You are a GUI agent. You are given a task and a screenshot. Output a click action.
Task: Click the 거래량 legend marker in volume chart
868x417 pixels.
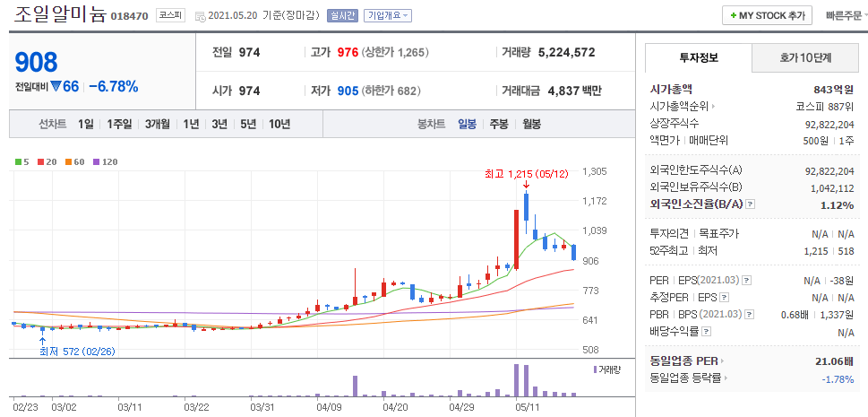click(595, 369)
